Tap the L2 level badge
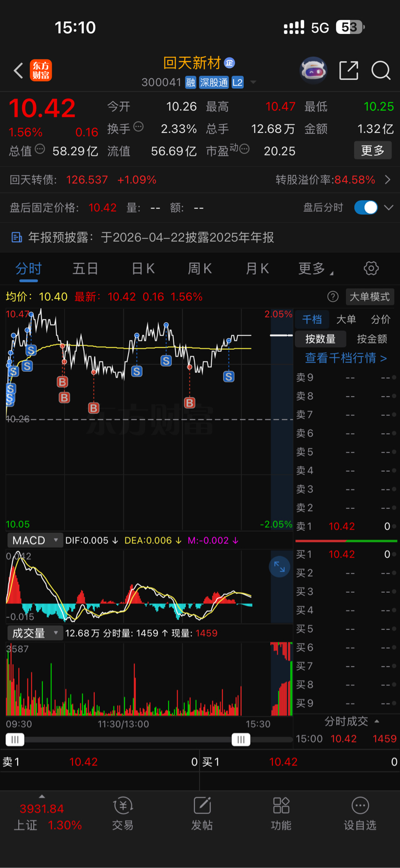This screenshot has width=400, height=868. tap(238, 82)
